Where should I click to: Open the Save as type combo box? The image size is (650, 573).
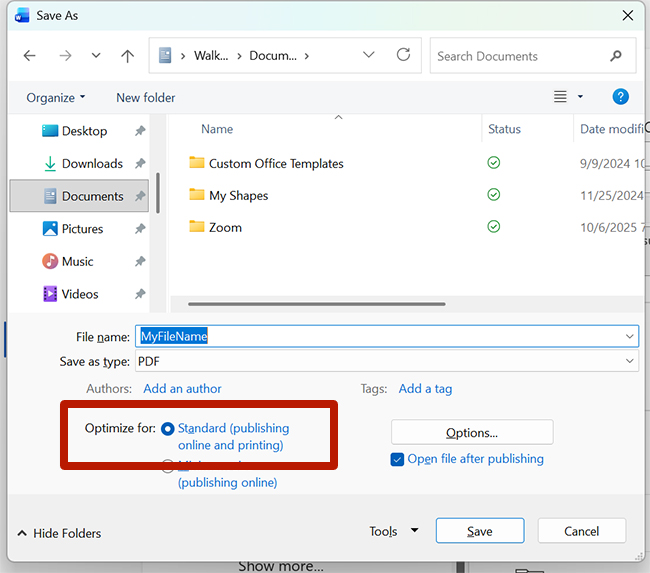(387, 361)
